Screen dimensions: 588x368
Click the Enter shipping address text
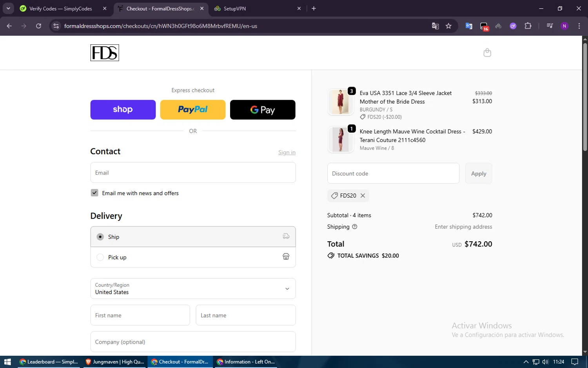coord(463,227)
